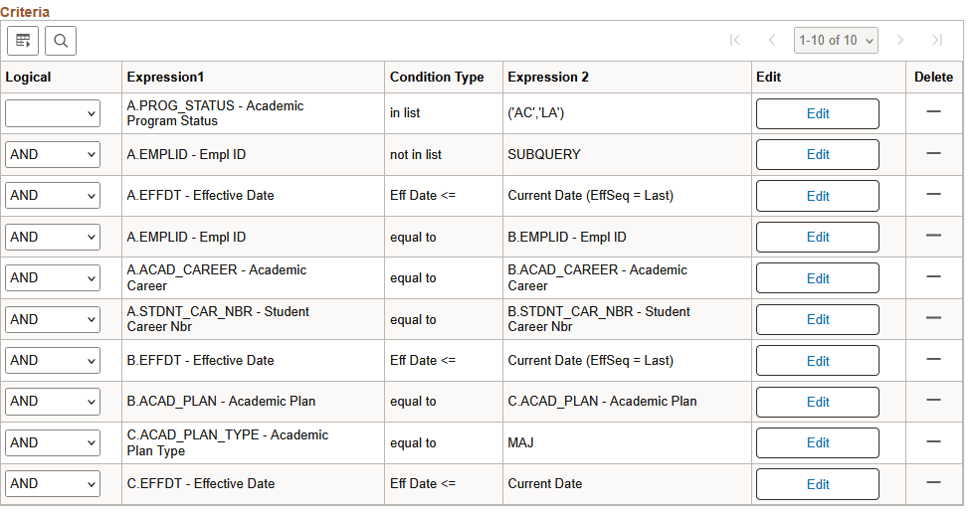Image resolution: width=980 pixels, height=514 pixels.
Task: Edit the A.PROG_STATUS criteria
Action: click(x=818, y=113)
